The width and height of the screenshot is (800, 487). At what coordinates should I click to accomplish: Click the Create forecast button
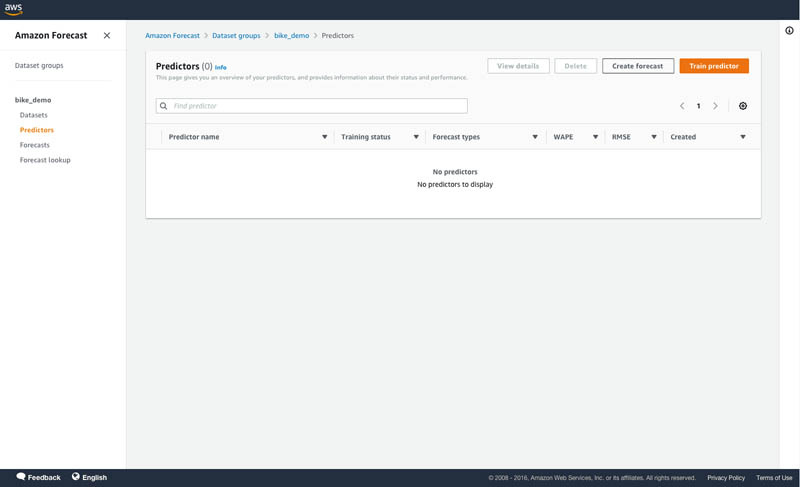pos(638,66)
